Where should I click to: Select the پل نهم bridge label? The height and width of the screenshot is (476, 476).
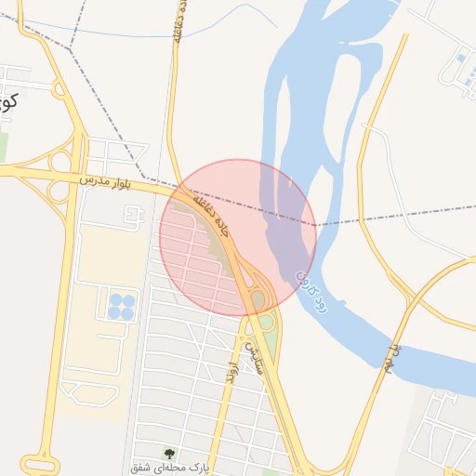coord(393,359)
